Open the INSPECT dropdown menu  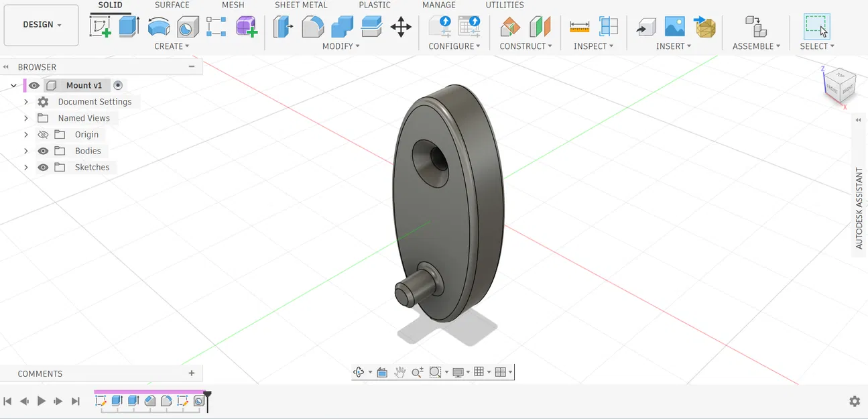tap(593, 46)
